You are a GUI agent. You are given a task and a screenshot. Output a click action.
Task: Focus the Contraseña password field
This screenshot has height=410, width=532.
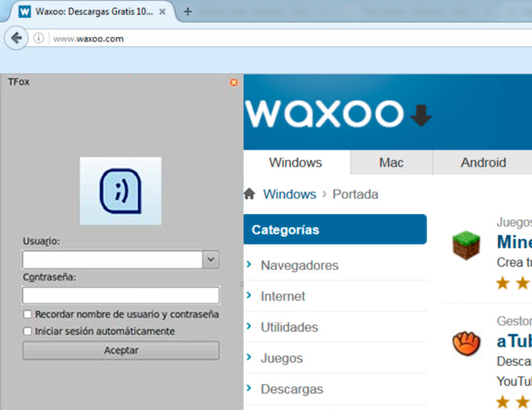point(121,295)
